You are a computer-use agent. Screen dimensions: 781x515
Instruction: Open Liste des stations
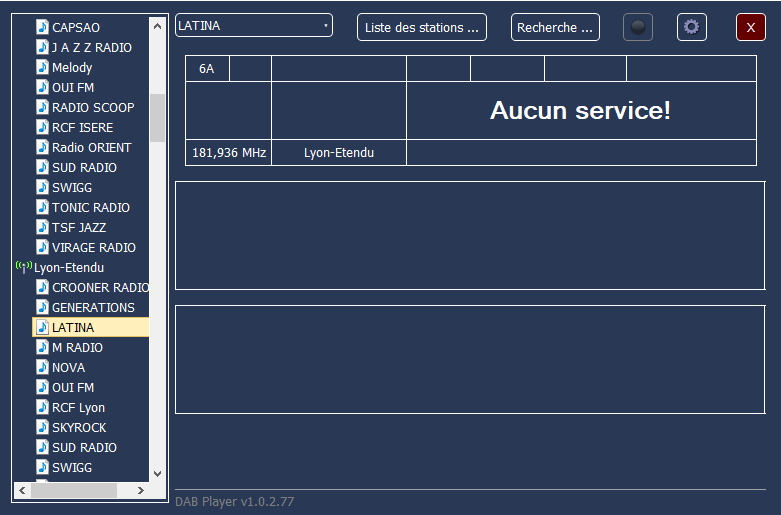pos(422,27)
